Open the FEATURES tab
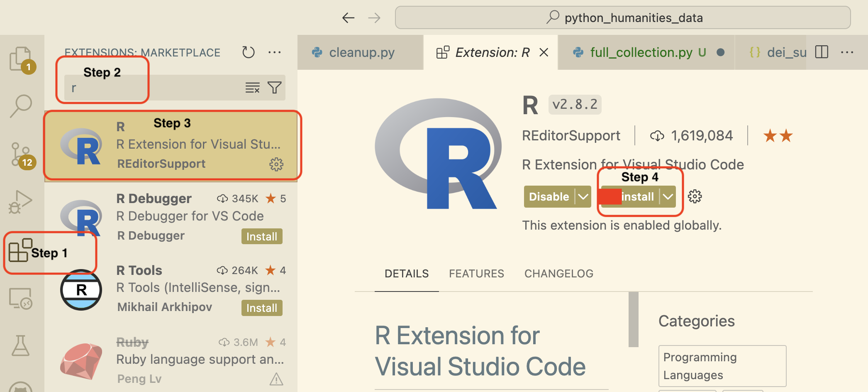868x392 pixels. pos(476,274)
